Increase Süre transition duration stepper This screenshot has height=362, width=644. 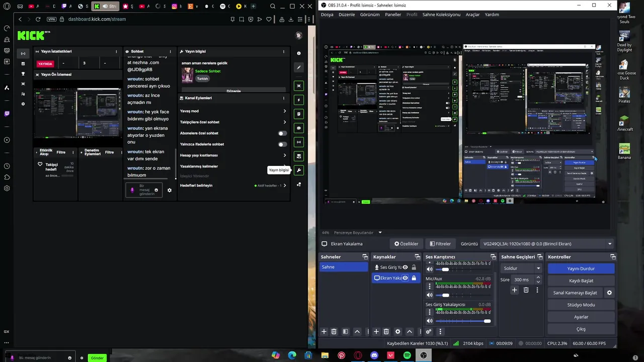(x=538, y=278)
